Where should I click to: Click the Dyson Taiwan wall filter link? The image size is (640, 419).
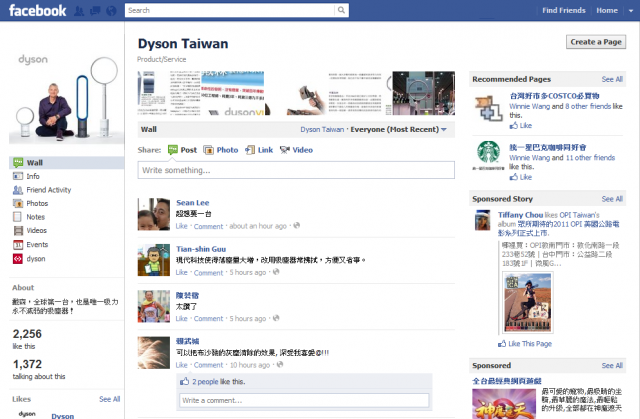[322, 129]
